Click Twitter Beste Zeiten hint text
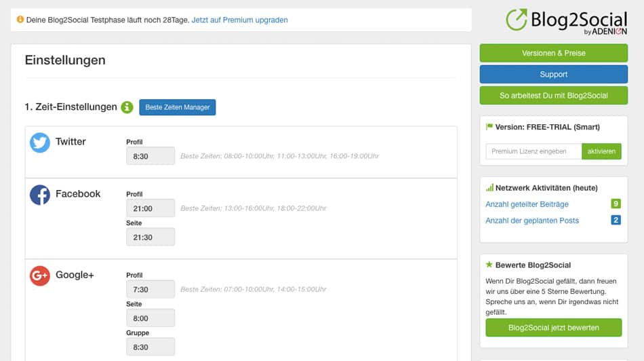This screenshot has height=361, width=644. coord(280,156)
